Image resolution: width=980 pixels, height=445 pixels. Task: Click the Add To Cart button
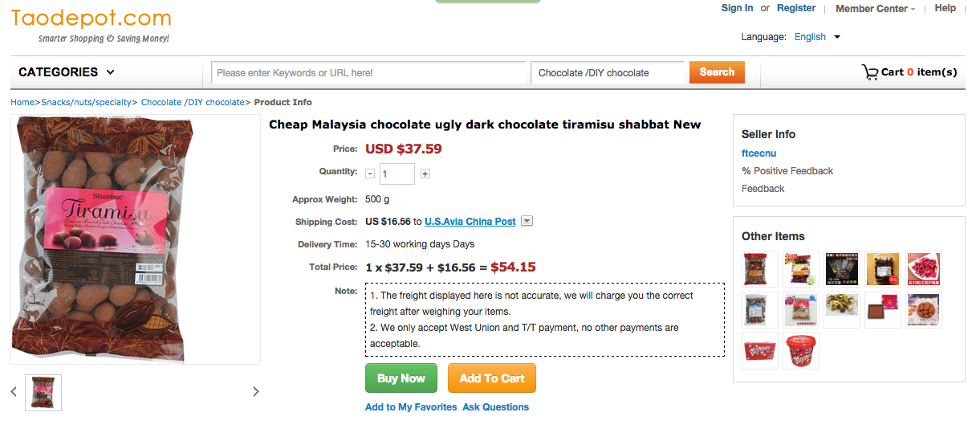tap(492, 378)
